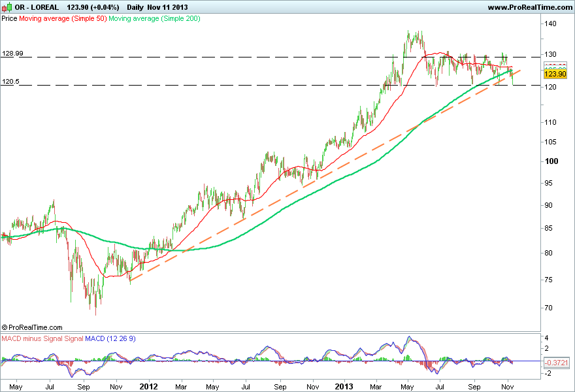The height and width of the screenshot is (392, 575).
Task: Click the -2 value on MACD scale
Action: tap(547, 373)
